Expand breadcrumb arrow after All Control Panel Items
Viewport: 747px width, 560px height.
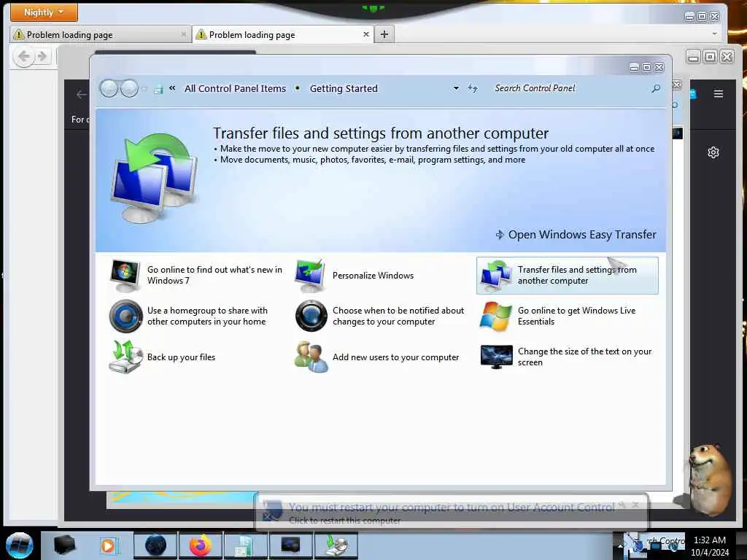298,88
